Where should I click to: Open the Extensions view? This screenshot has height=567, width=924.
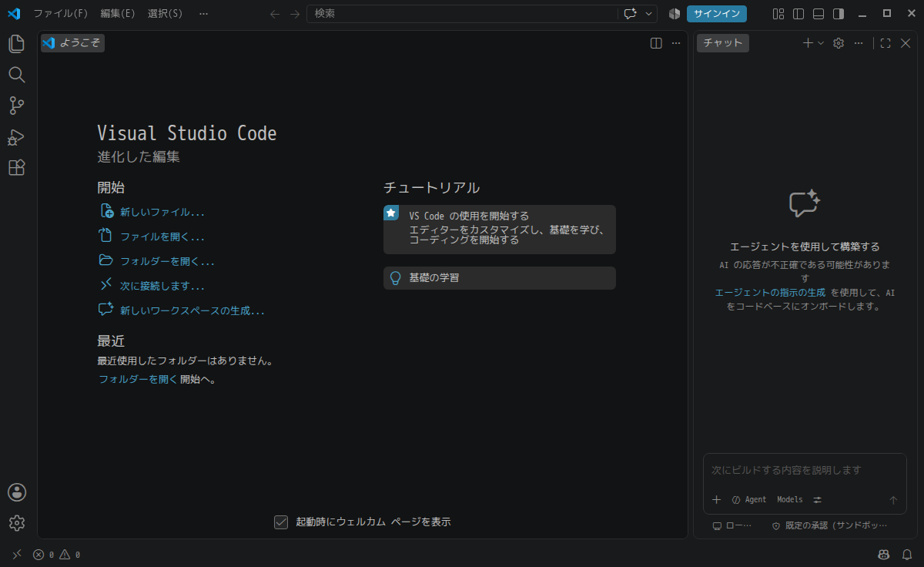coord(17,168)
